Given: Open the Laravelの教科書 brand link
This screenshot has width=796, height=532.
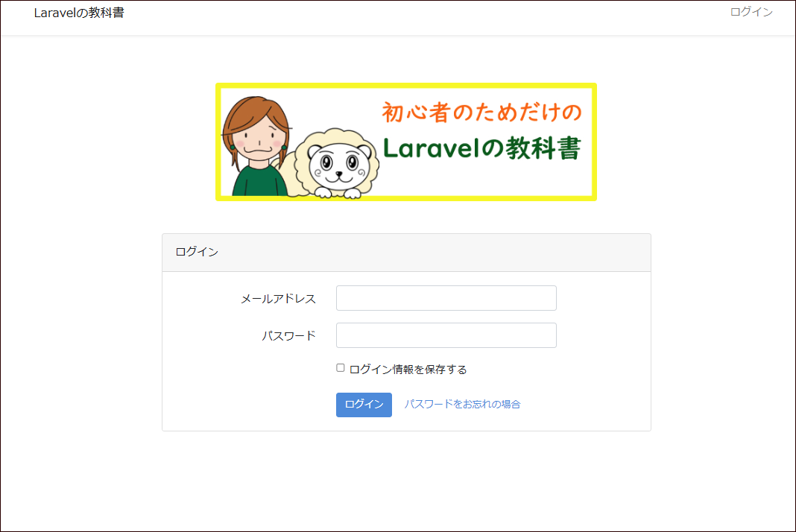Looking at the screenshot, I should point(79,13).
